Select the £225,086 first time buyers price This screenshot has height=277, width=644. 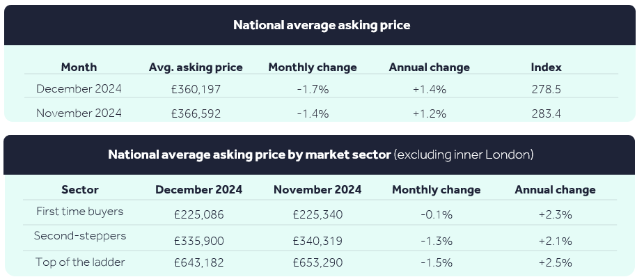(199, 214)
